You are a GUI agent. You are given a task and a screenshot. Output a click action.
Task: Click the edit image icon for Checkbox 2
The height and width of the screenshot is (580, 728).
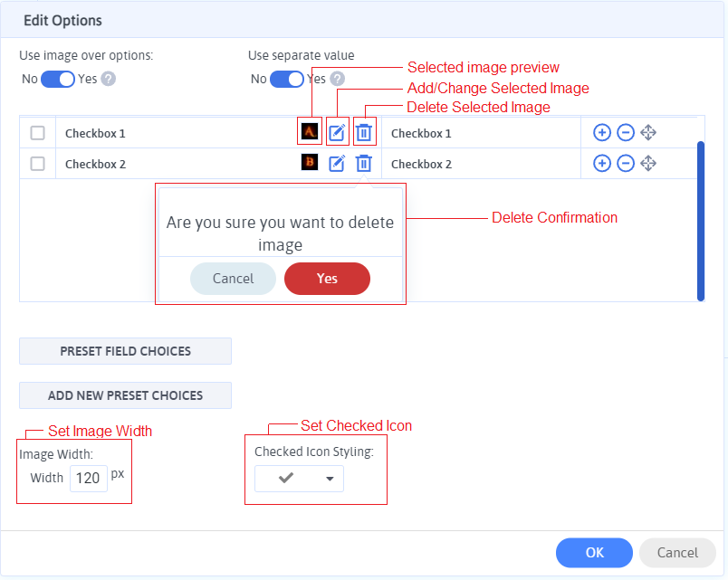tap(337, 164)
